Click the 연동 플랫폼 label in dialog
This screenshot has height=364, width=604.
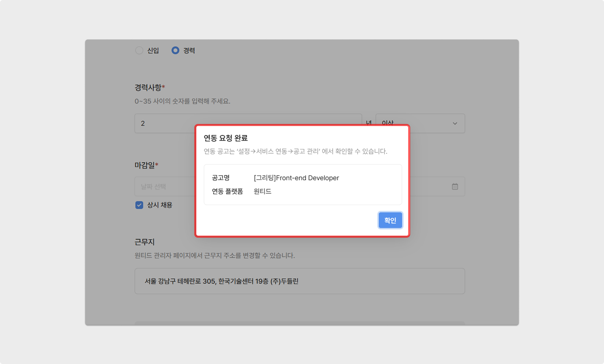tap(227, 191)
